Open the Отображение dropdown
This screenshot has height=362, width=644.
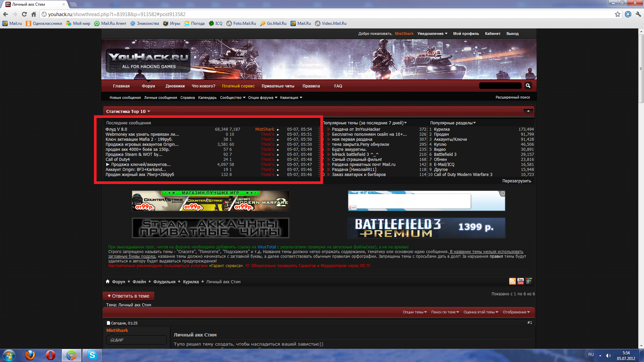[x=516, y=312]
